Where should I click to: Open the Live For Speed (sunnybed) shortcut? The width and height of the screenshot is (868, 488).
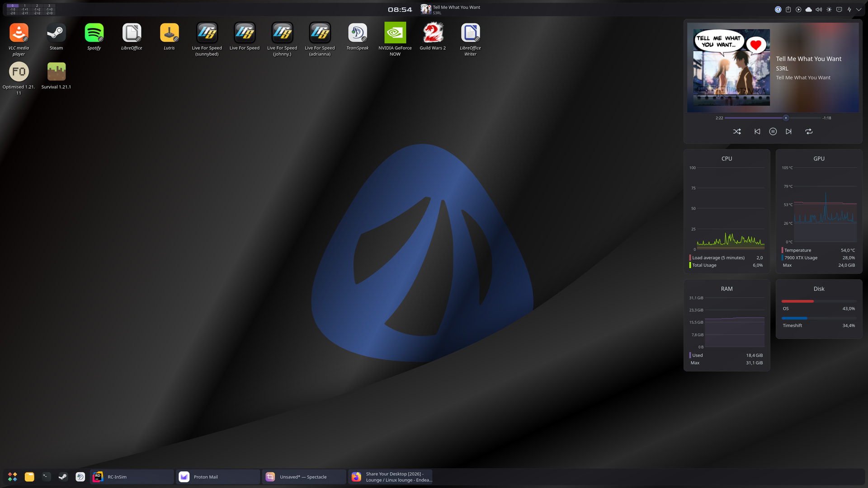pos(207,39)
